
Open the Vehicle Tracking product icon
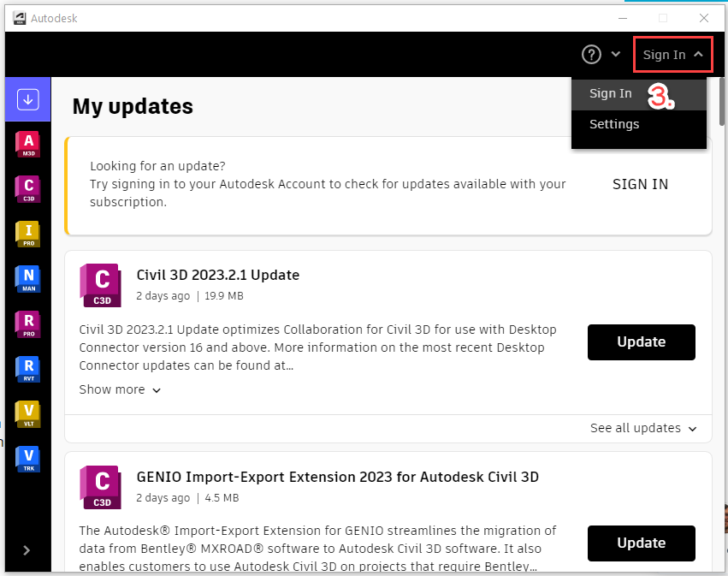(x=27, y=459)
